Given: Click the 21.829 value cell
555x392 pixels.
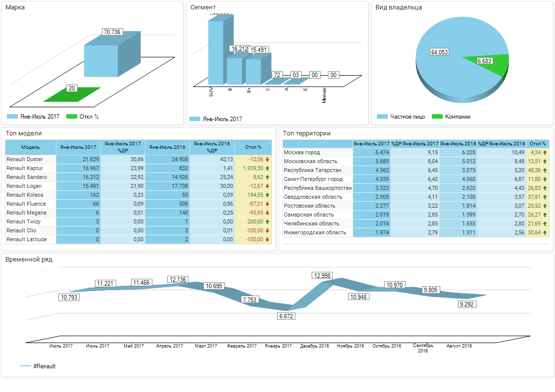Looking at the screenshot, I should pos(78,159).
